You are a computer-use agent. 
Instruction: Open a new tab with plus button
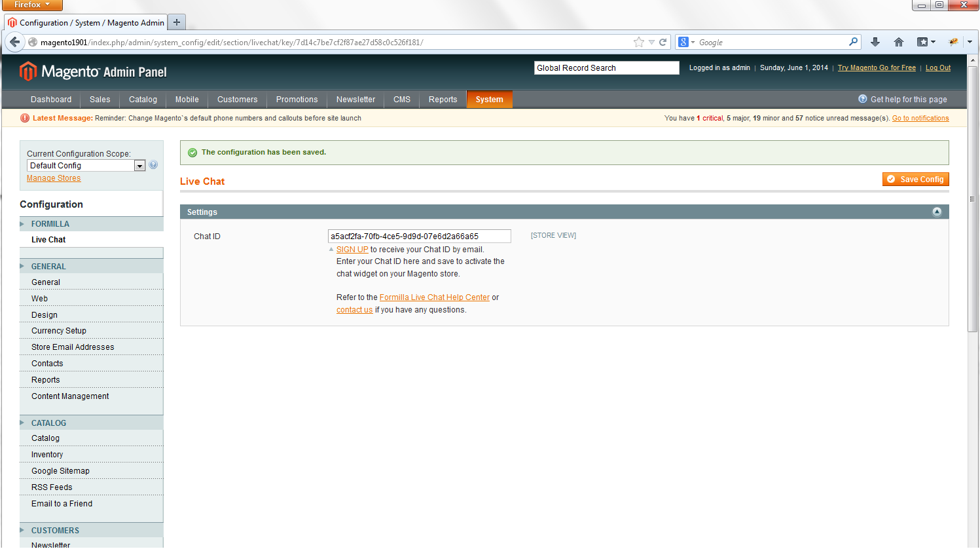coord(177,22)
